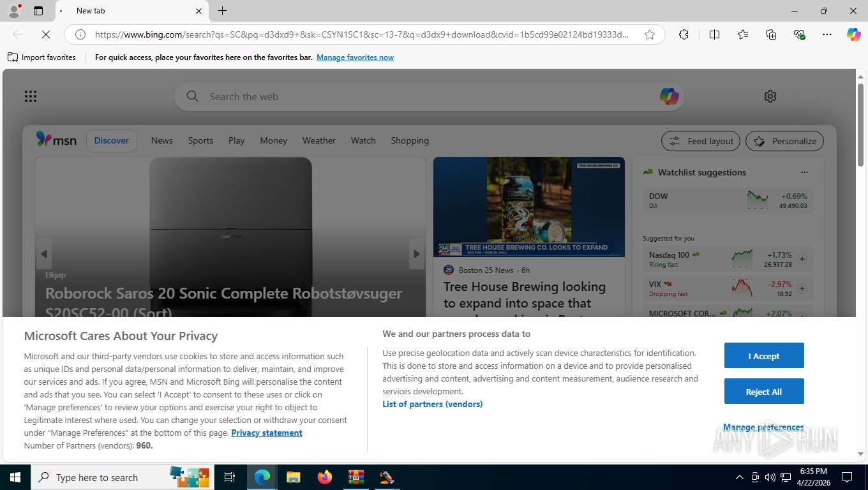Switch to the News tab
Viewport: 868px width, 490px height.
click(162, 140)
